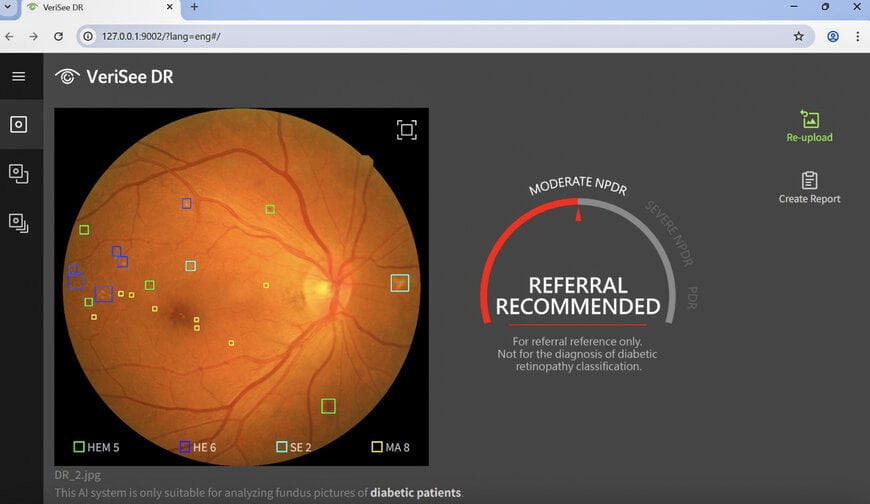Viewport: 870px width, 504px height.
Task: Click the Re-upload icon
Action: click(x=810, y=119)
